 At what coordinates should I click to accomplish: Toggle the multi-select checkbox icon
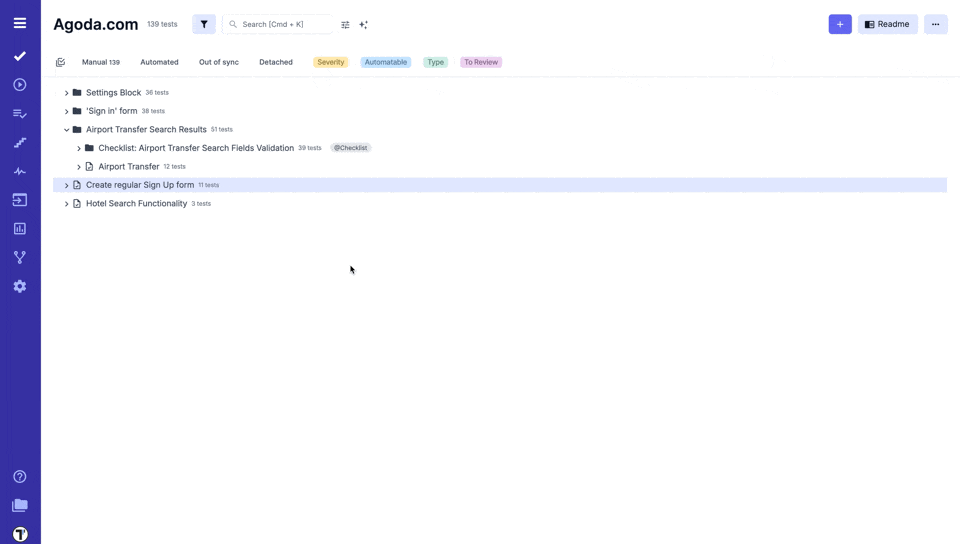tap(60, 62)
